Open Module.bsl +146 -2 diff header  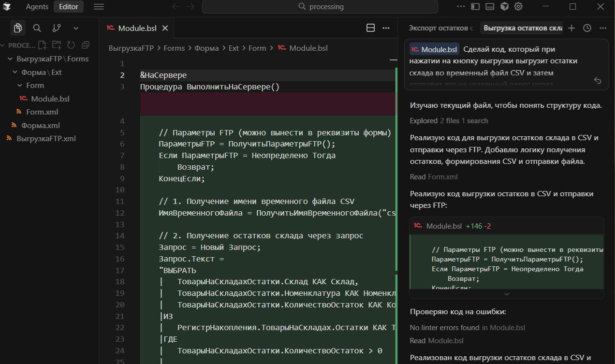[506, 226]
